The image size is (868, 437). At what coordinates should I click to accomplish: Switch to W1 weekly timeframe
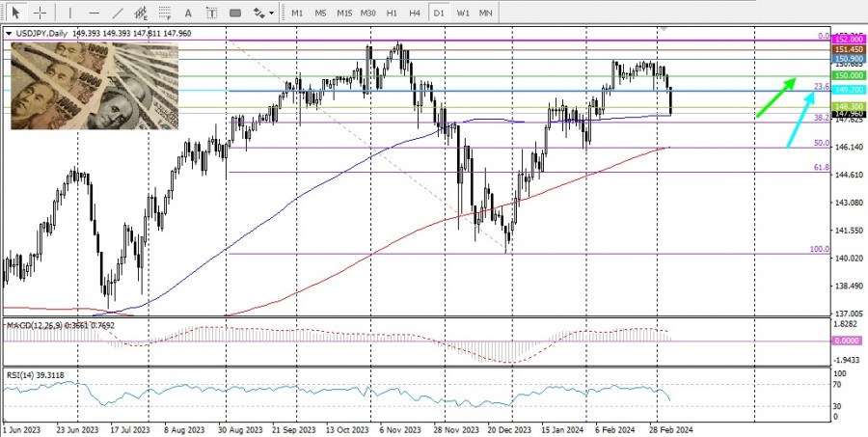[463, 13]
